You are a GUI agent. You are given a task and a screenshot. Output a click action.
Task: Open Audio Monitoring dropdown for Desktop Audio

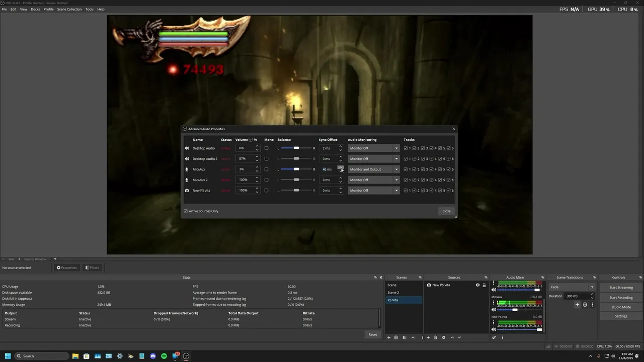tap(374, 148)
